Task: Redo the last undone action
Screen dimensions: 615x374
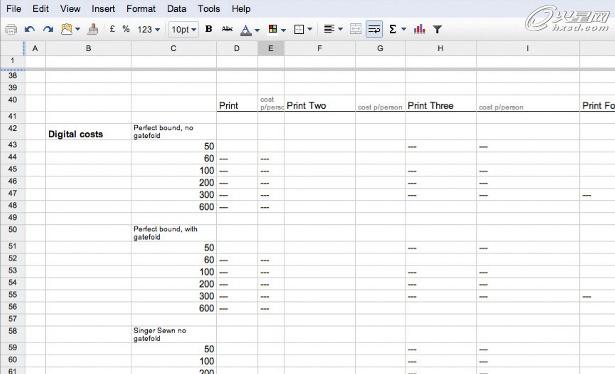Action: point(48,29)
